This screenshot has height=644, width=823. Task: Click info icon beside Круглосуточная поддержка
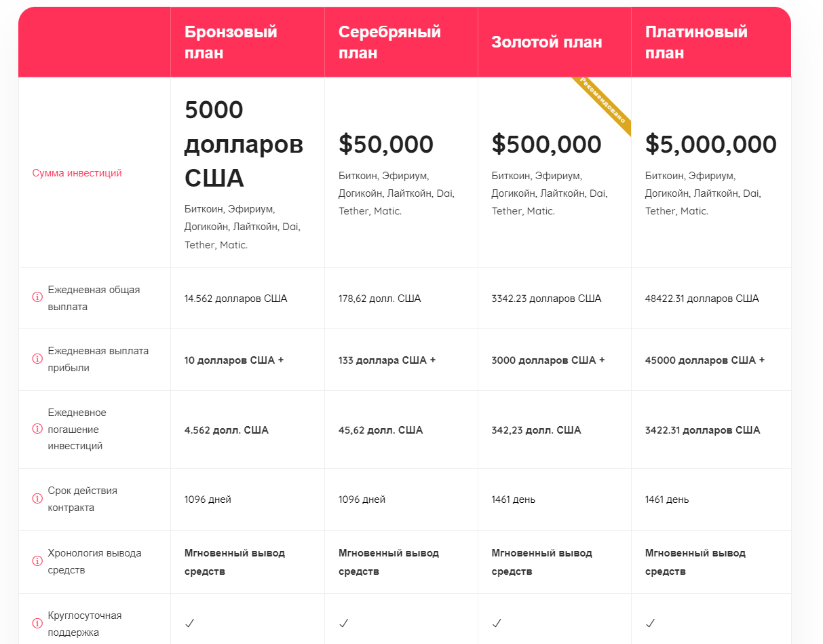37,624
